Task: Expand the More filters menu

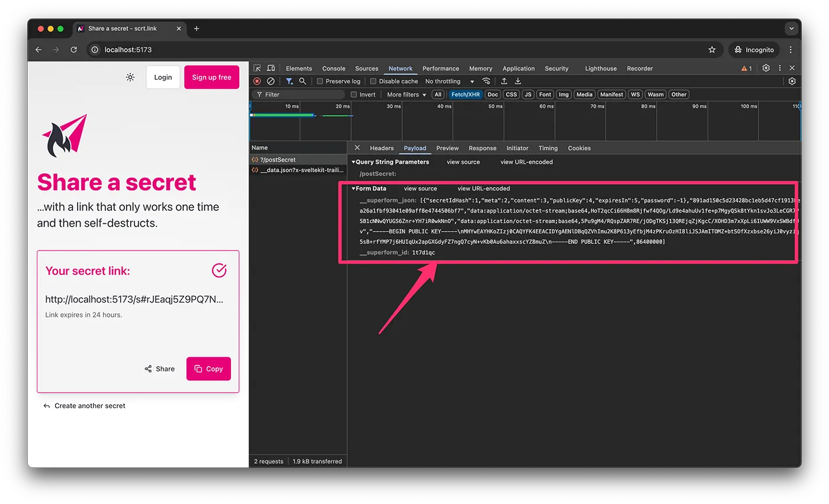Action: 405,94
